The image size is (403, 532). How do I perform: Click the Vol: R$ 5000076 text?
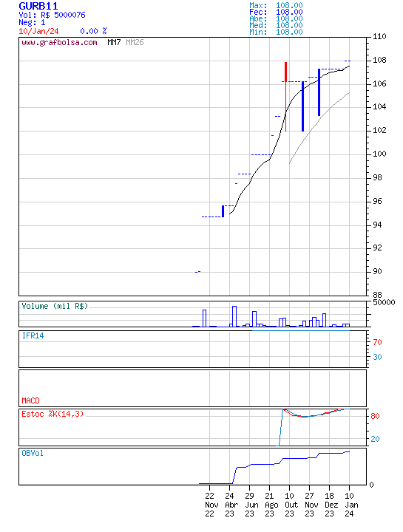(x=52, y=15)
